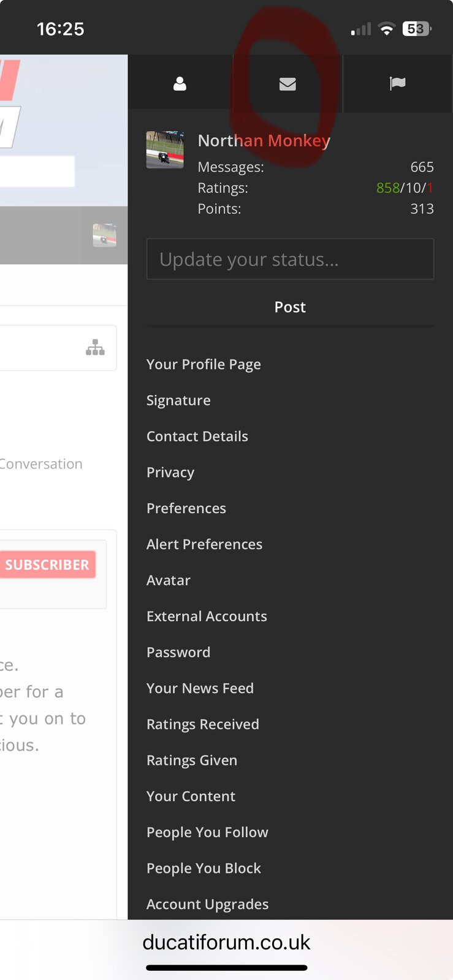
Task: Tap the Northan Monkey avatar image
Action: (x=165, y=149)
